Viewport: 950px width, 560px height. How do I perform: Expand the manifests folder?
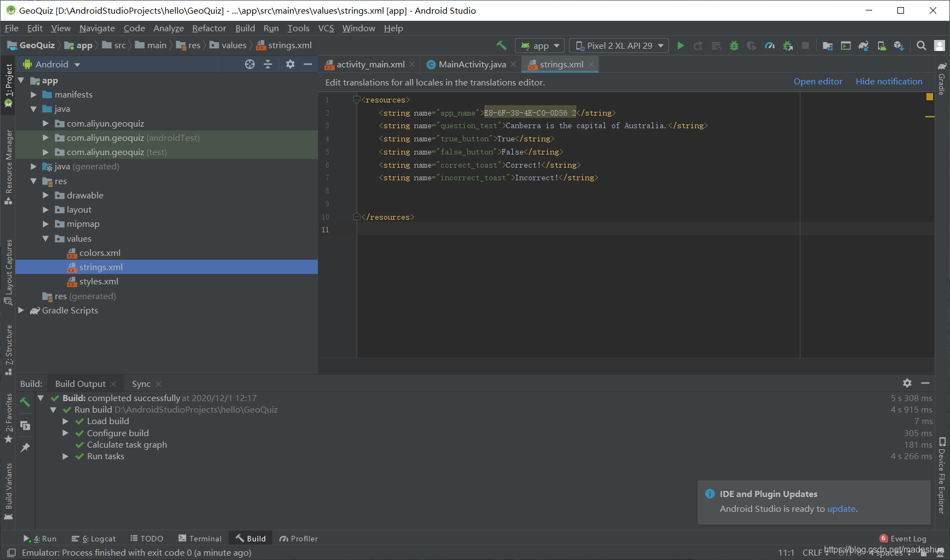click(x=33, y=95)
